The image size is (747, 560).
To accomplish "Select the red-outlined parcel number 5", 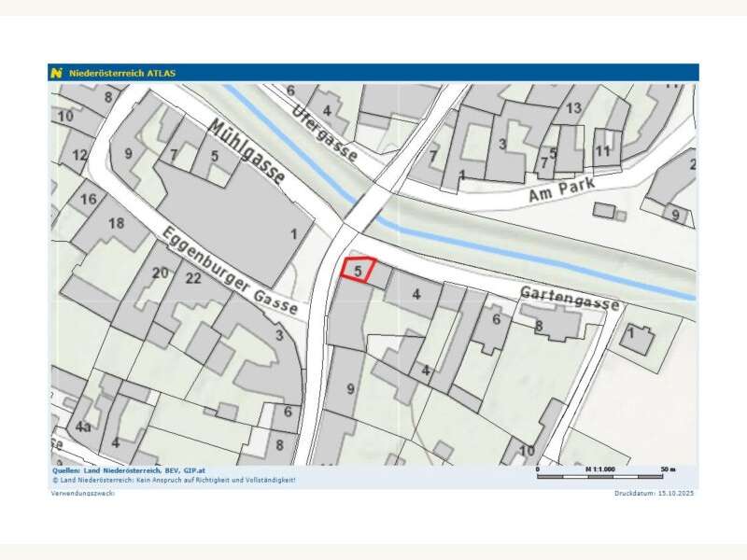I will click(358, 270).
